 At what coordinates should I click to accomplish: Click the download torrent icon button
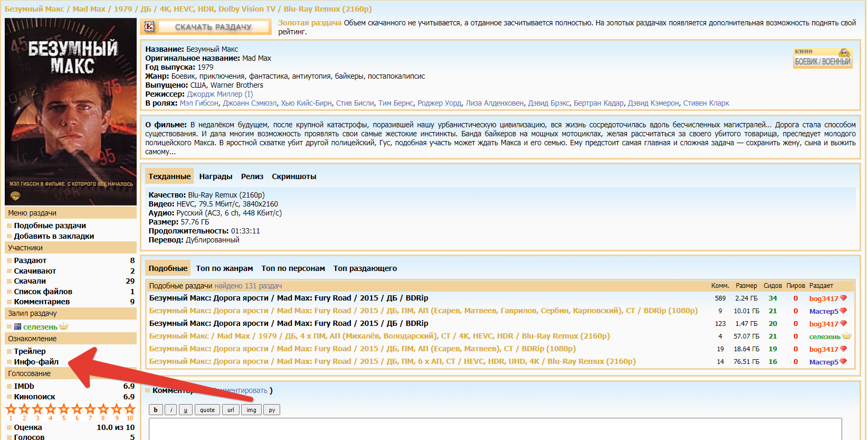pos(149,26)
